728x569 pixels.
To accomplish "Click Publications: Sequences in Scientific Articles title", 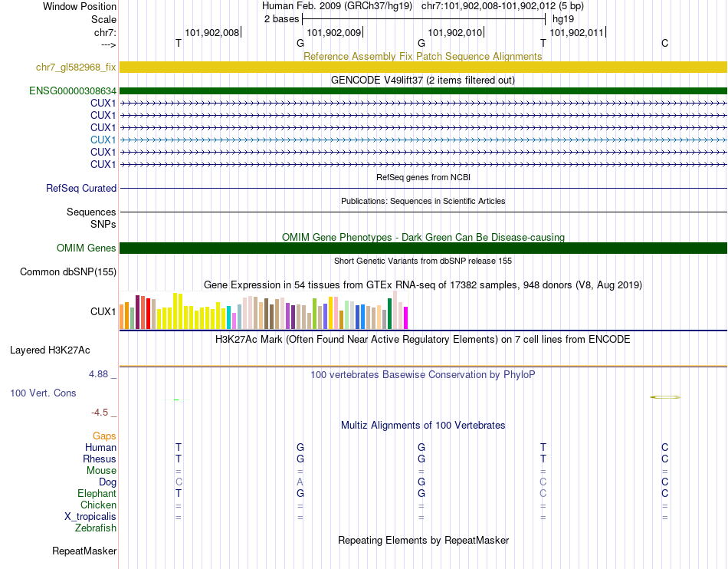I will tap(423, 201).
